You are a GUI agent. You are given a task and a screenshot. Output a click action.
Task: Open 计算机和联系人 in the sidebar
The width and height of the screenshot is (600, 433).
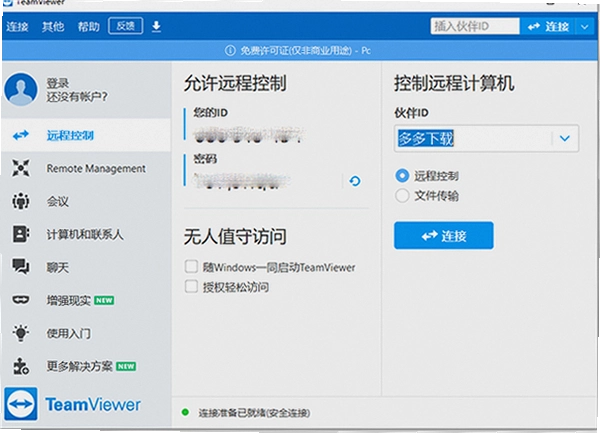86,234
